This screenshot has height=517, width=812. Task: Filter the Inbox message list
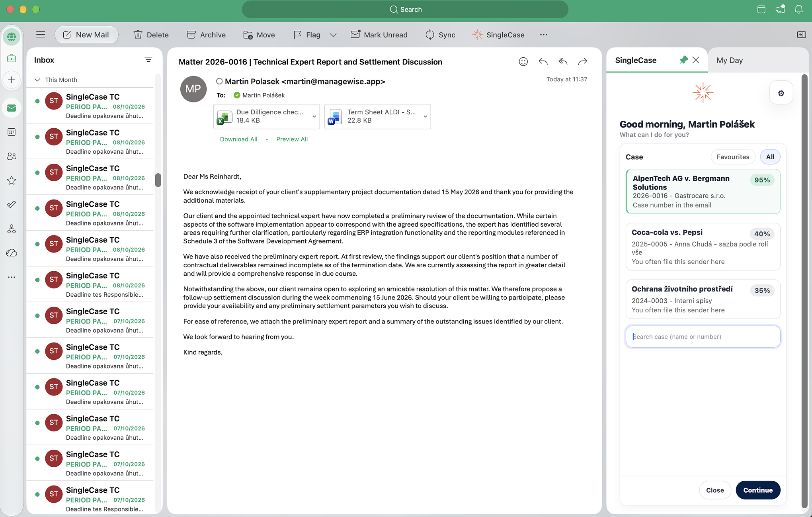[x=148, y=60]
